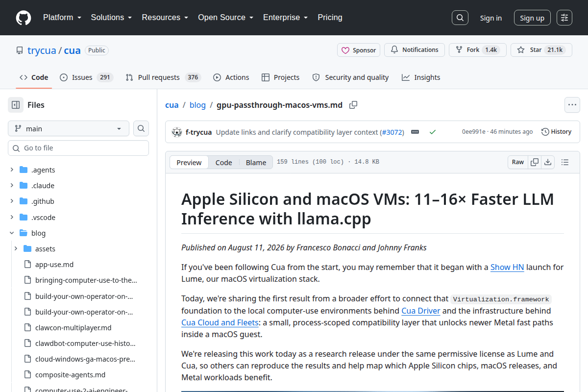
Task: Go to the blog breadcrumb folder
Action: pos(197,105)
